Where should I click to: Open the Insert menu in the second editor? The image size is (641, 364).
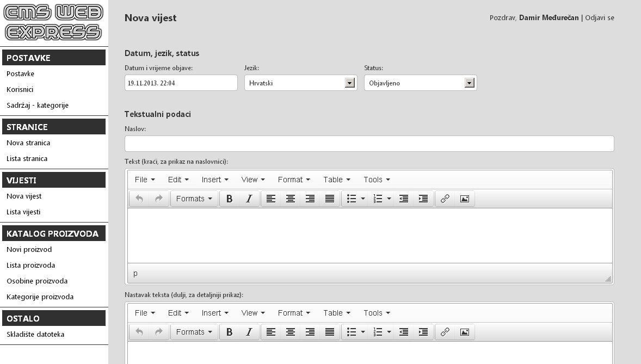point(214,312)
